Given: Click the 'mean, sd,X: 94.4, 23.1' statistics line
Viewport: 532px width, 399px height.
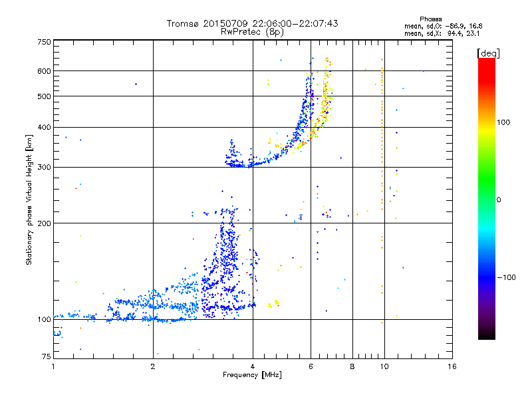Looking at the screenshot, I should pos(442,33).
